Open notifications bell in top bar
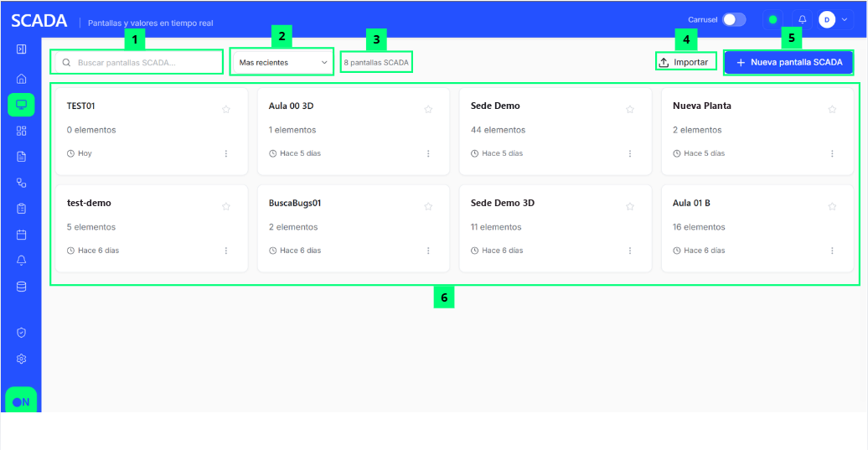Screen dimensions: 868x450 [x=802, y=19]
